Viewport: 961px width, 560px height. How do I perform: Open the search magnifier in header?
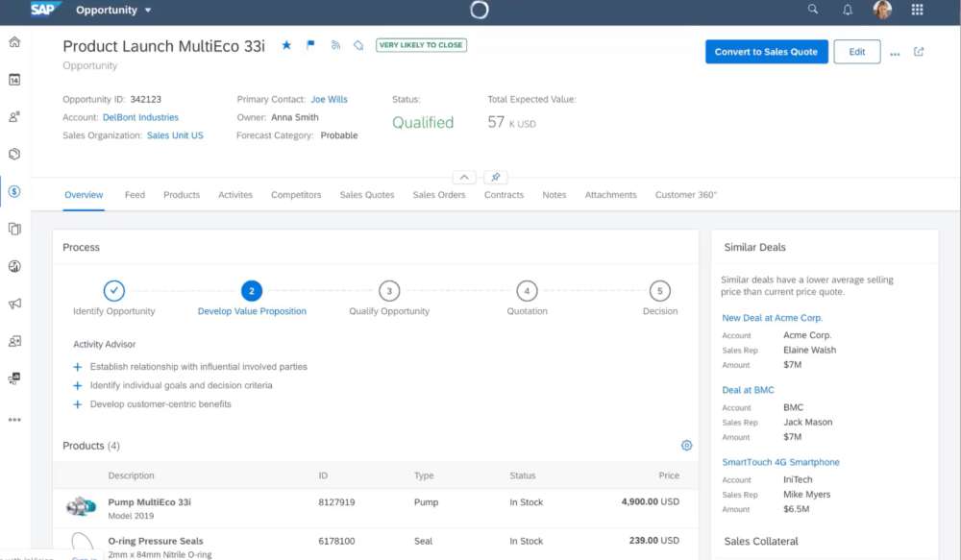point(813,10)
